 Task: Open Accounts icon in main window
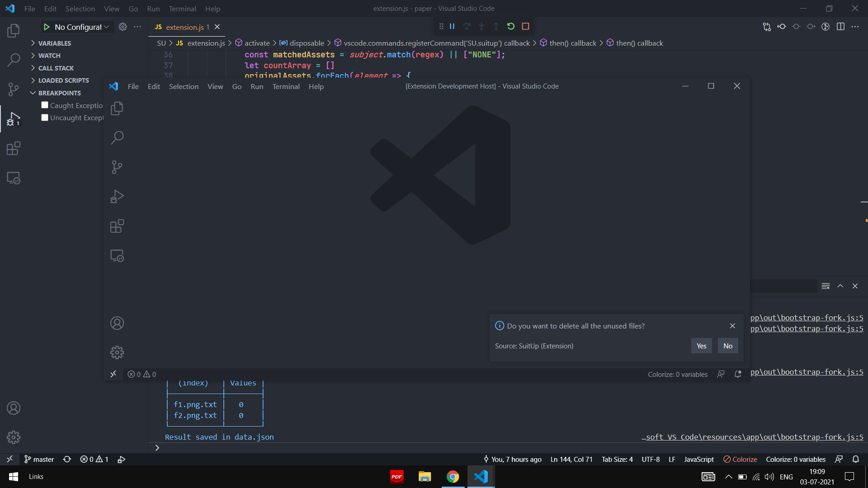[x=14, y=408]
